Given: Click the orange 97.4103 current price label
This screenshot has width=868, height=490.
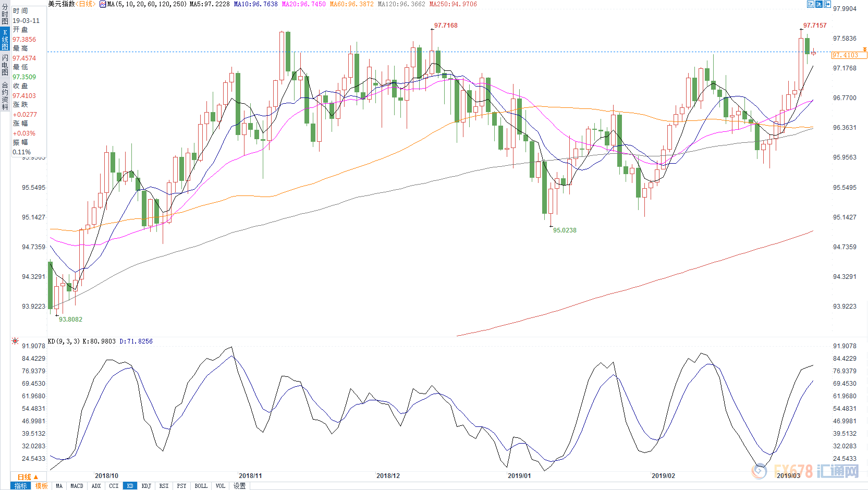Looking at the screenshot, I should pos(846,55).
